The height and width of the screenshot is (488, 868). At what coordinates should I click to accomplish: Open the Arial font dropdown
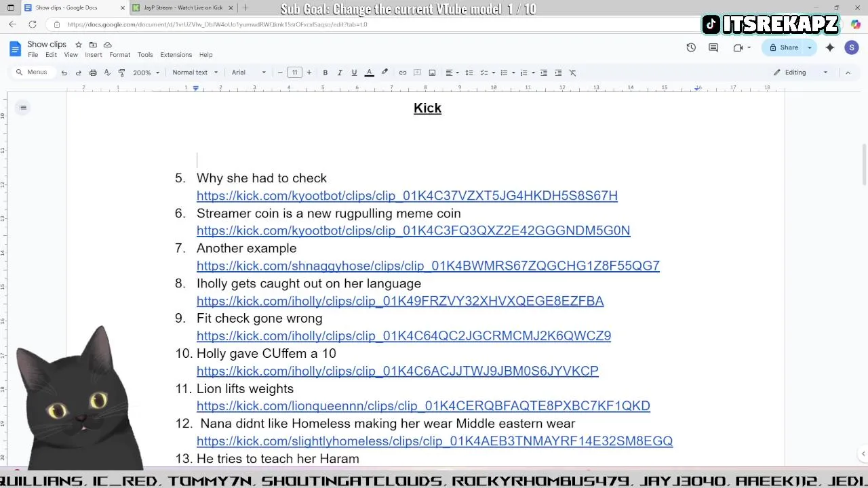tap(249, 73)
